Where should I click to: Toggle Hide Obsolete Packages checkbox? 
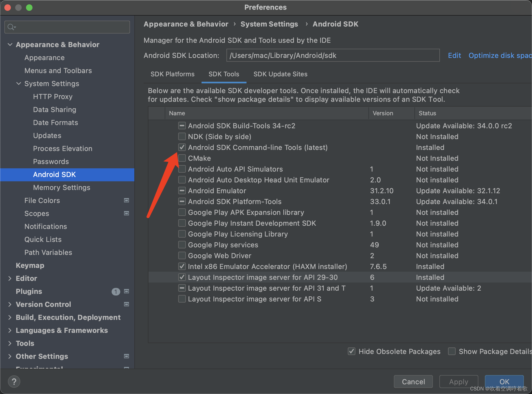(352, 352)
